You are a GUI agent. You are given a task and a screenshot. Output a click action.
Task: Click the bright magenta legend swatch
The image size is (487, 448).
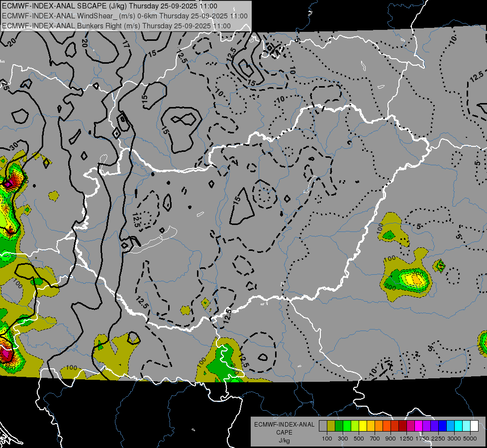[x=419, y=426]
